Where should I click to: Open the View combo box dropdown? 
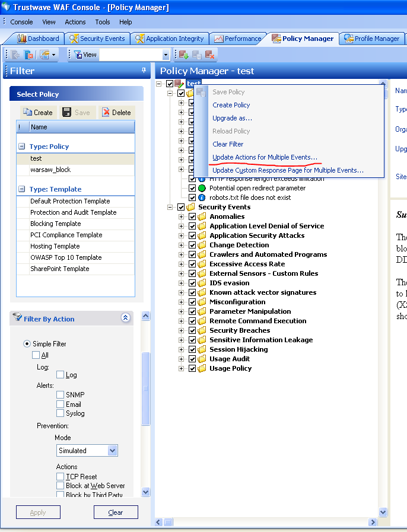click(166, 55)
